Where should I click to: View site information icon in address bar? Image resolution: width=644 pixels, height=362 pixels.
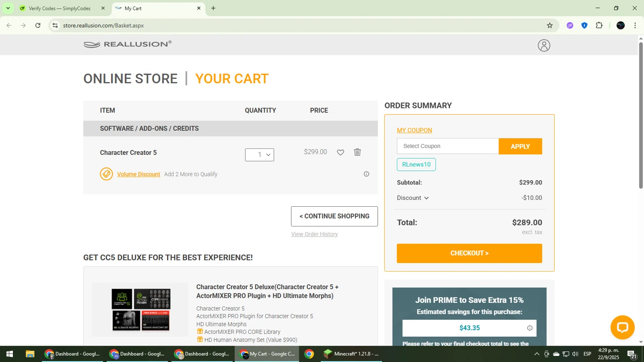click(x=55, y=25)
